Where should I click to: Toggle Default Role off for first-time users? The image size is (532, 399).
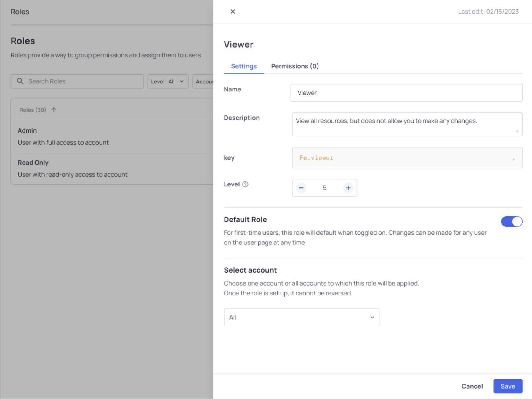512,221
